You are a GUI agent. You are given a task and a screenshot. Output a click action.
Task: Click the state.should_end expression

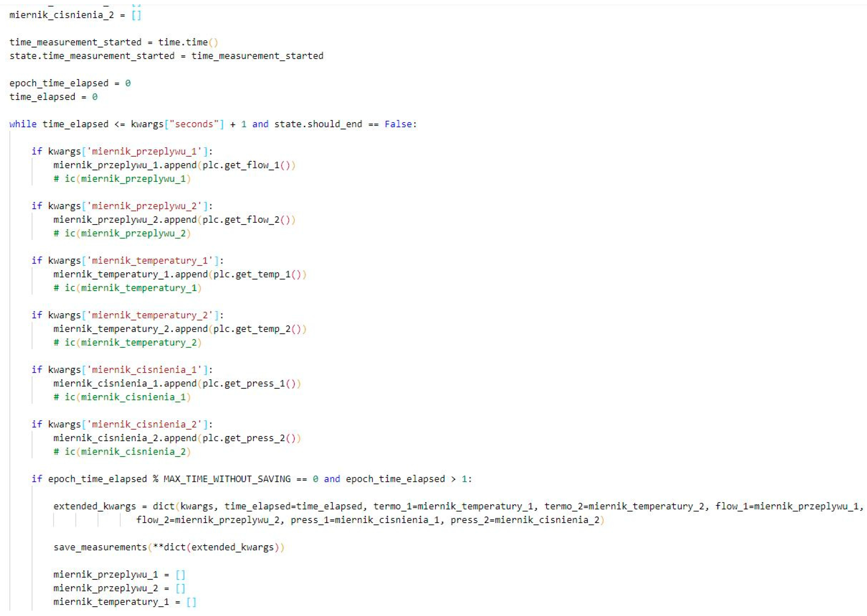(x=318, y=124)
